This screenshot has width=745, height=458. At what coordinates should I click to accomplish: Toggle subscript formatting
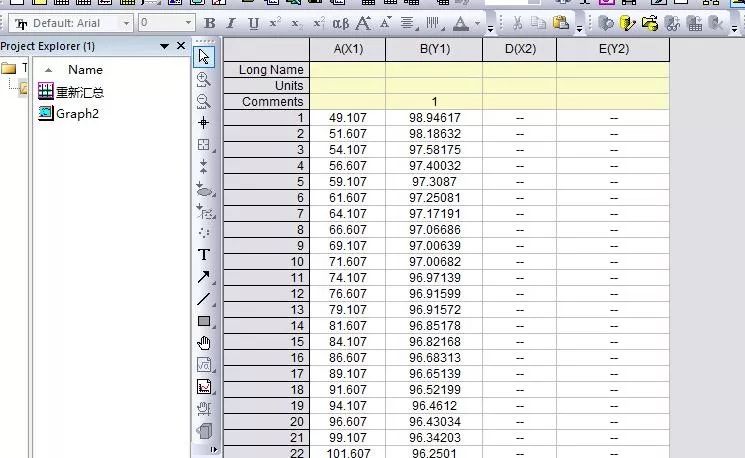point(296,23)
